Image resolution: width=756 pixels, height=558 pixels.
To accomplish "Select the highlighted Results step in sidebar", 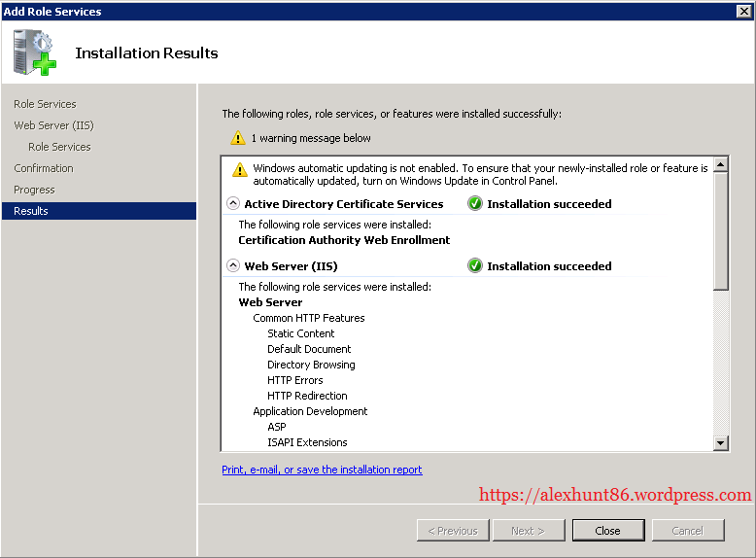I will [31, 211].
